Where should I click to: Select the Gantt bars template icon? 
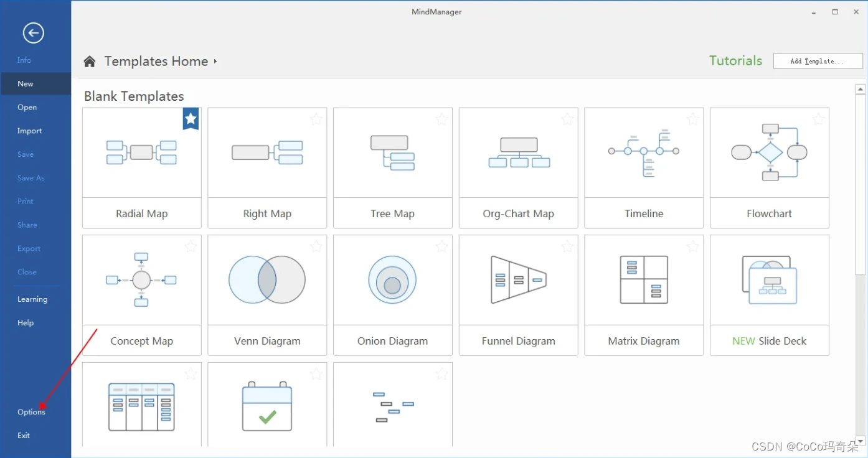click(x=393, y=407)
